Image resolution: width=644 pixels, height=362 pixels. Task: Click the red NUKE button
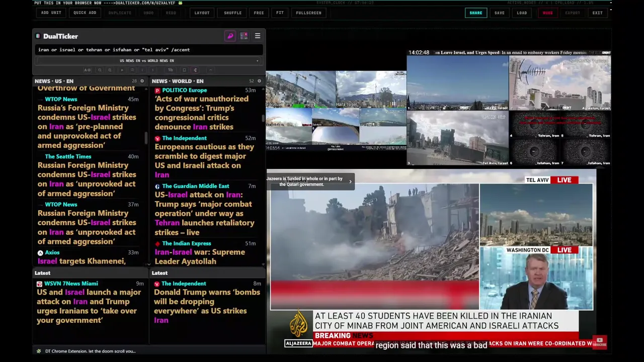[547, 13]
